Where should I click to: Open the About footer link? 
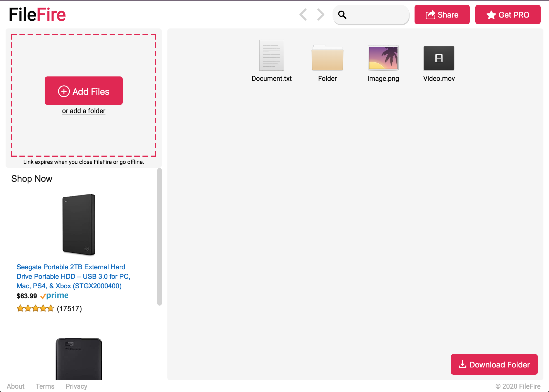pyautogui.click(x=16, y=386)
